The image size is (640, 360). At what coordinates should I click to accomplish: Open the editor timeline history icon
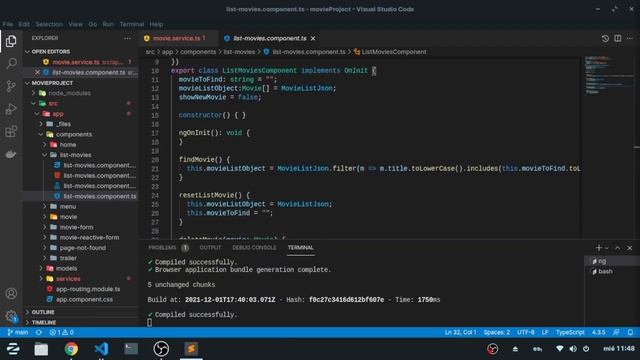click(605, 38)
